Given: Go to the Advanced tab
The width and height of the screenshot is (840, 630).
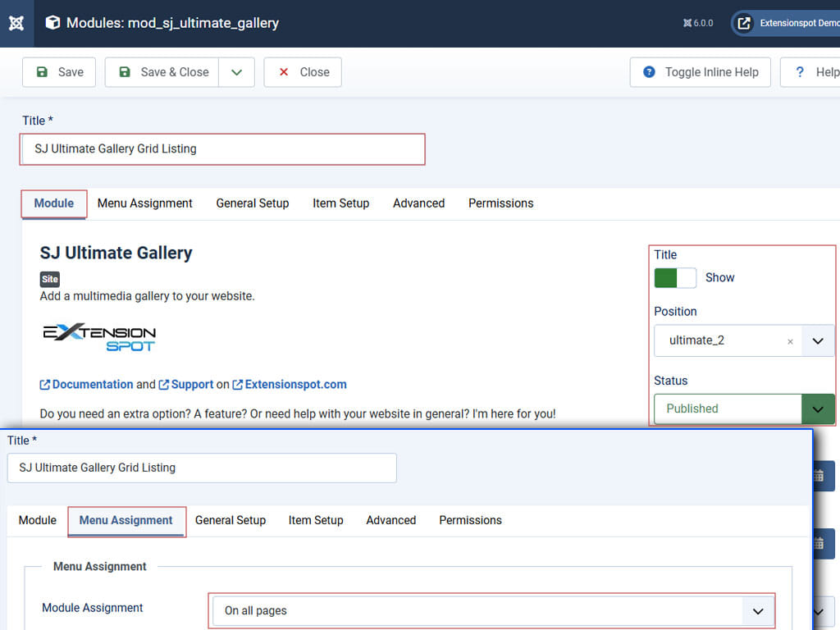Looking at the screenshot, I should coord(418,203).
